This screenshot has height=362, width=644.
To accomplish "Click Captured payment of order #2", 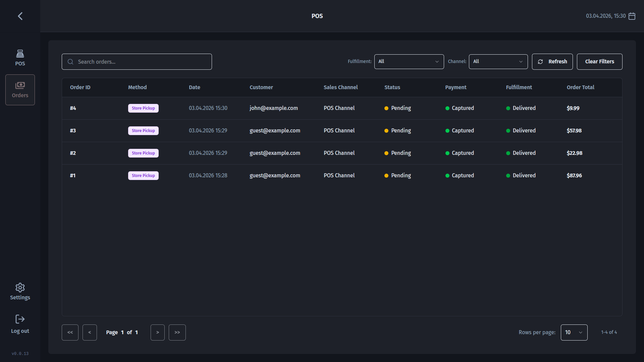I will tap(460, 153).
